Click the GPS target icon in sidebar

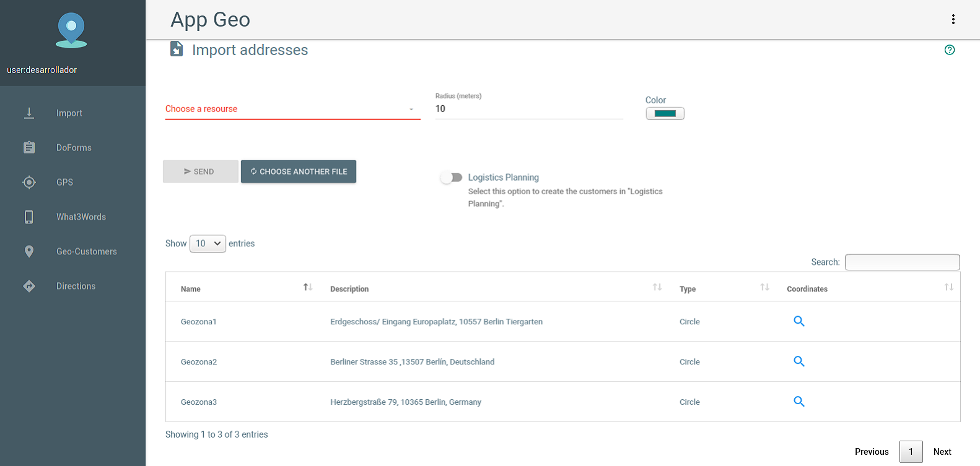pos(29,183)
